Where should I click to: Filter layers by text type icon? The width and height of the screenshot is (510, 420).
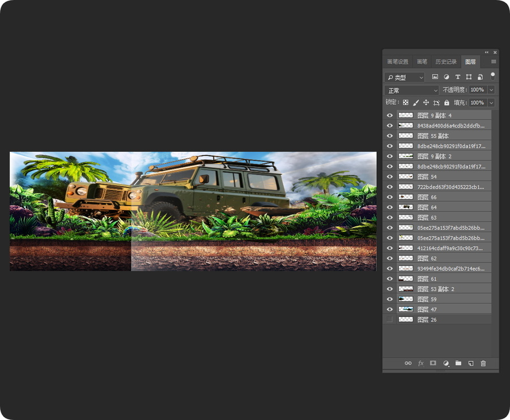[458, 77]
